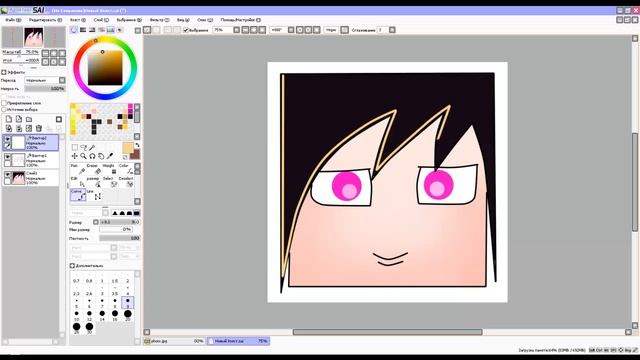The width and height of the screenshot is (640, 360).
Task: Show the HSV slider panel
Action: (92, 30)
